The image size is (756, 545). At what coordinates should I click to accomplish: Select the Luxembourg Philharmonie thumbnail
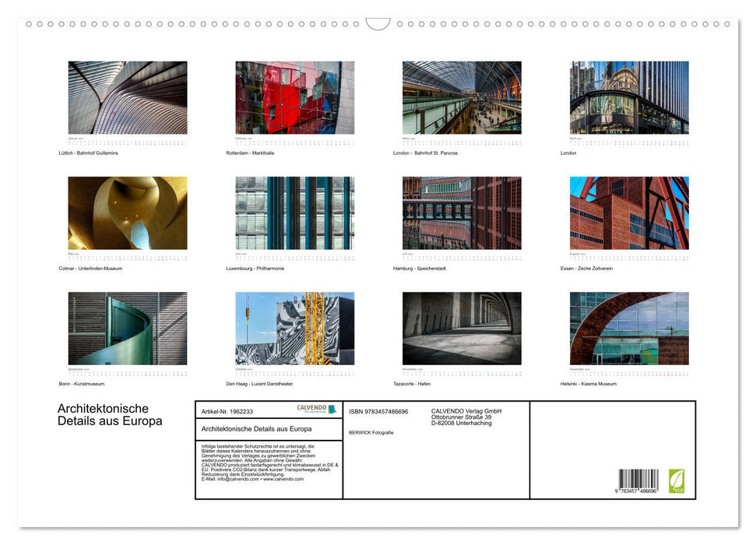(295, 212)
